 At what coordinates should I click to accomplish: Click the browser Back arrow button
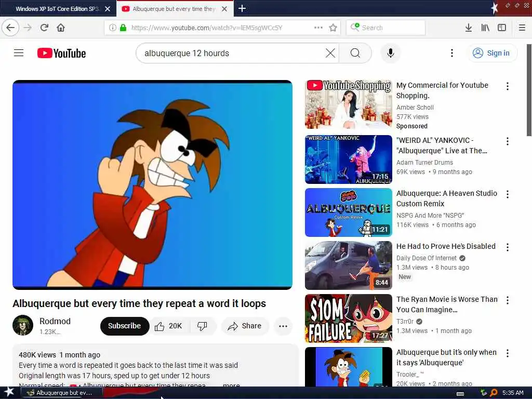point(10,28)
